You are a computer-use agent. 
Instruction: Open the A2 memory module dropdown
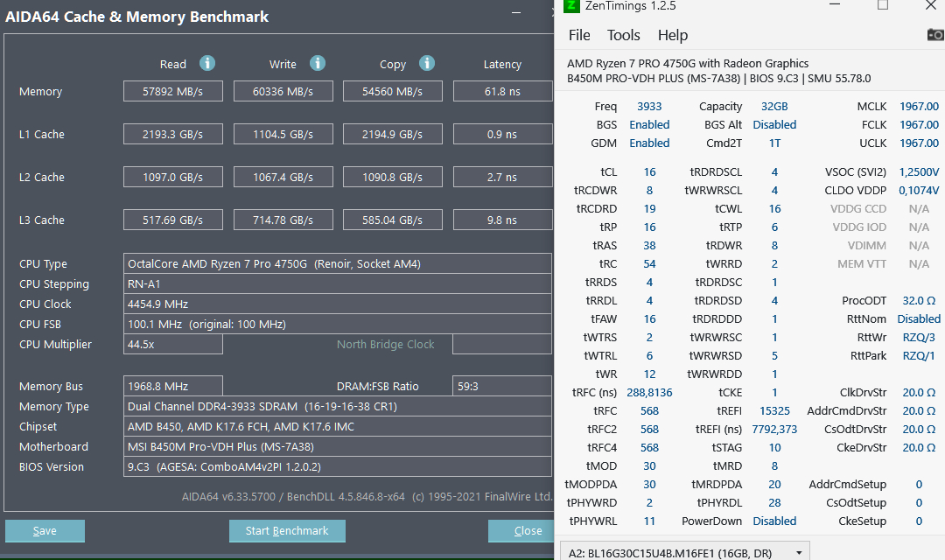685,552
